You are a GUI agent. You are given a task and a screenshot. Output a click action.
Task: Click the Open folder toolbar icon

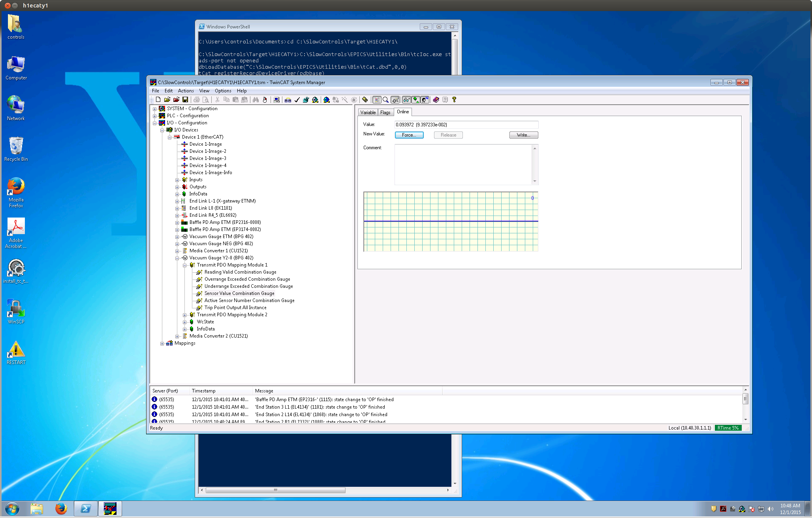[x=167, y=100]
